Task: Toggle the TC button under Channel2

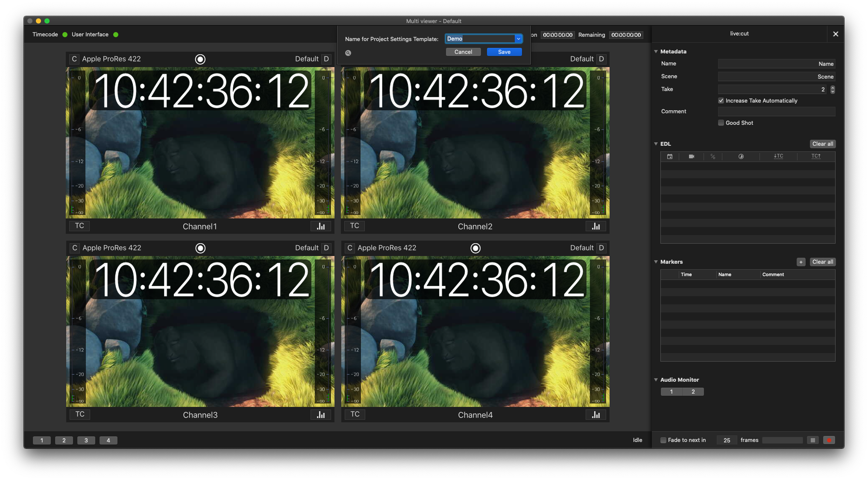Action: [x=355, y=226]
